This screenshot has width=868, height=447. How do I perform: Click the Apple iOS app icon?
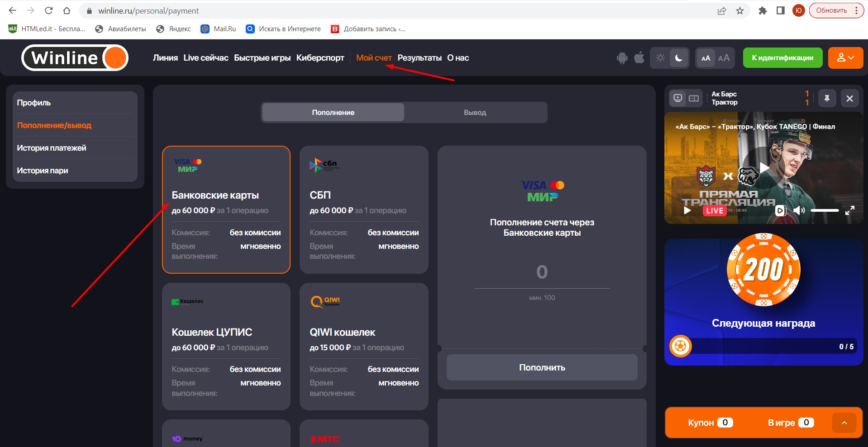[639, 58]
